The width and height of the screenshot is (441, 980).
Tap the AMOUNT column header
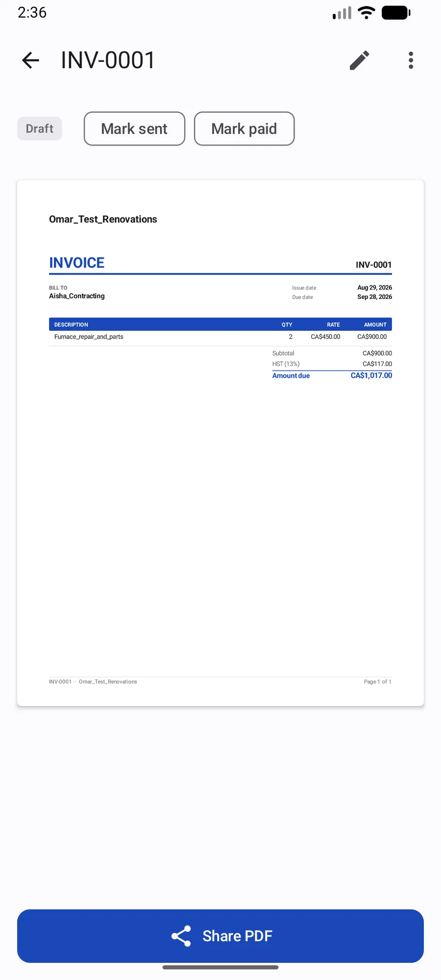pyautogui.click(x=375, y=324)
